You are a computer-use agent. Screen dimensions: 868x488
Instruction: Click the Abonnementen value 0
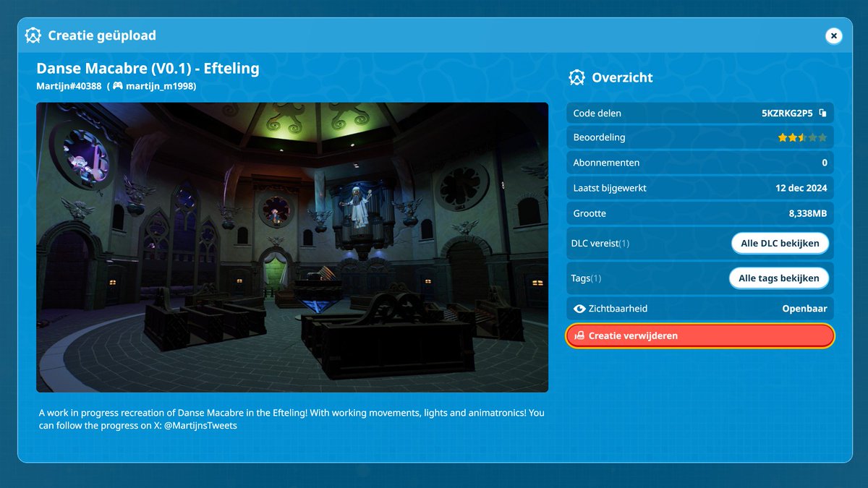825,163
